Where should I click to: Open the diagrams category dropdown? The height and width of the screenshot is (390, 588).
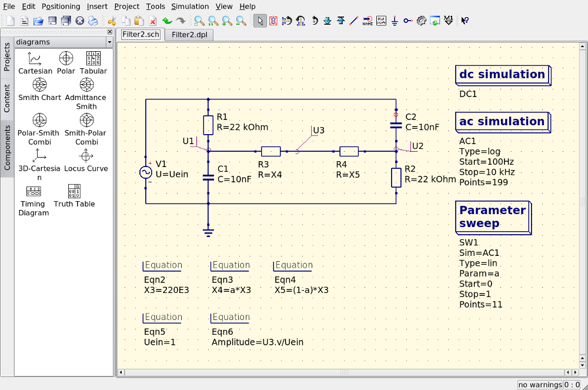pyautogui.click(x=109, y=42)
